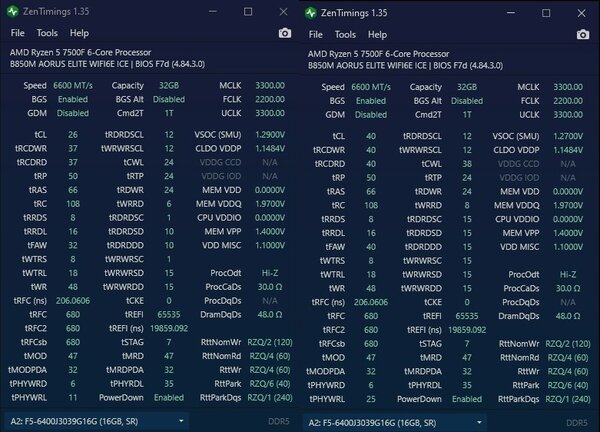600x432 pixels.
Task: Click ProcCaDs value 30.0 Ω in right window
Action: click(x=568, y=289)
